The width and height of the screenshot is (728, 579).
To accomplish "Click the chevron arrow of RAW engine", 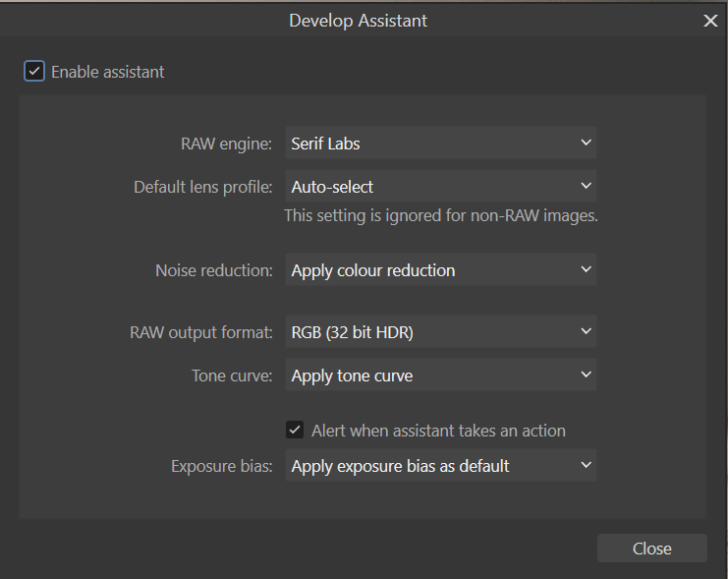I will coord(586,143).
